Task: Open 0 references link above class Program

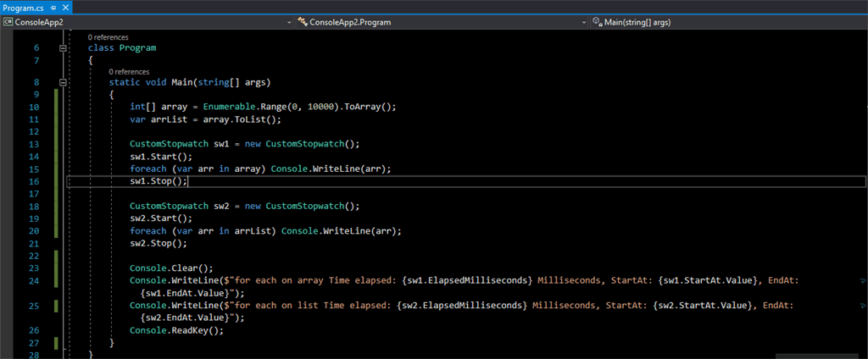Action: (108, 37)
